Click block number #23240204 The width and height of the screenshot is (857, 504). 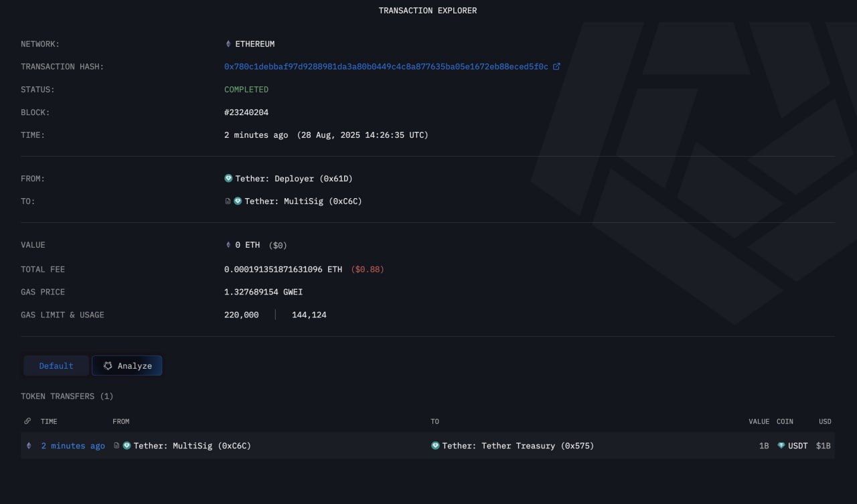(x=246, y=112)
